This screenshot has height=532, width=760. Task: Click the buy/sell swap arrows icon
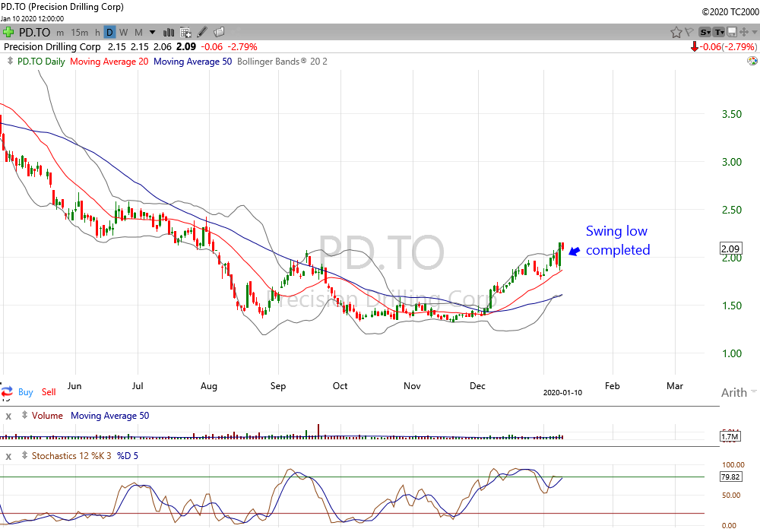pos(7,391)
